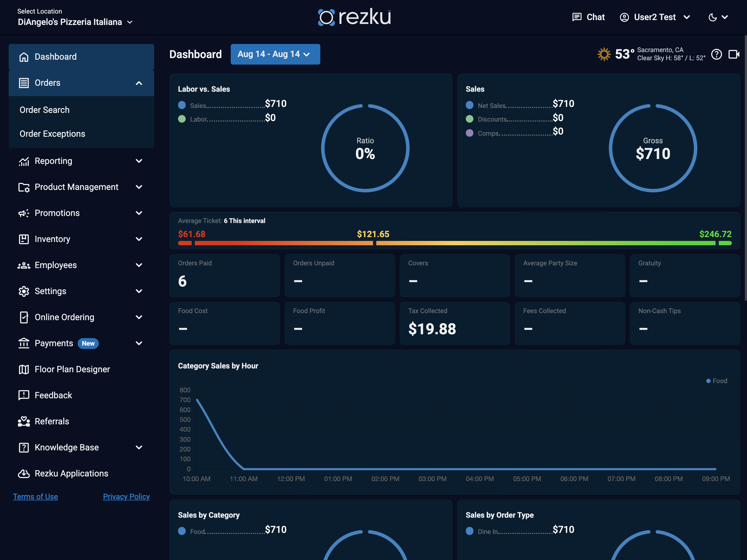The image size is (747, 560).
Task: Click the Rezku Applications label
Action: [72, 474]
